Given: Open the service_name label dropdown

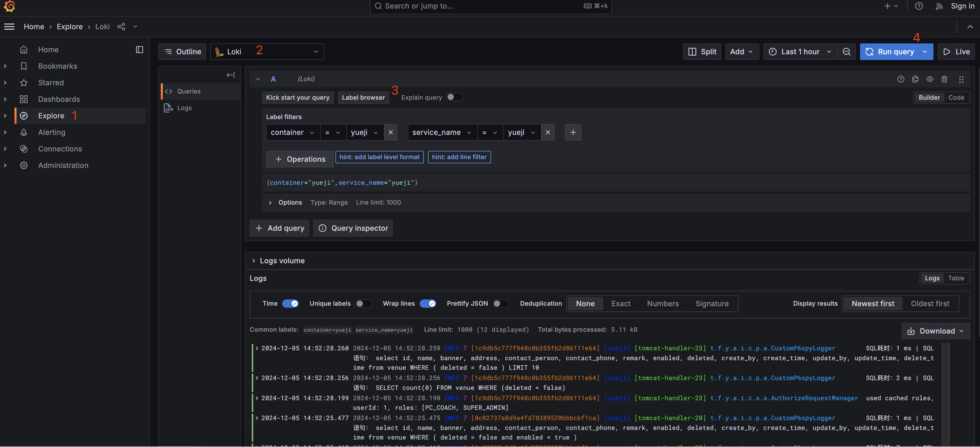Looking at the screenshot, I should pos(442,132).
